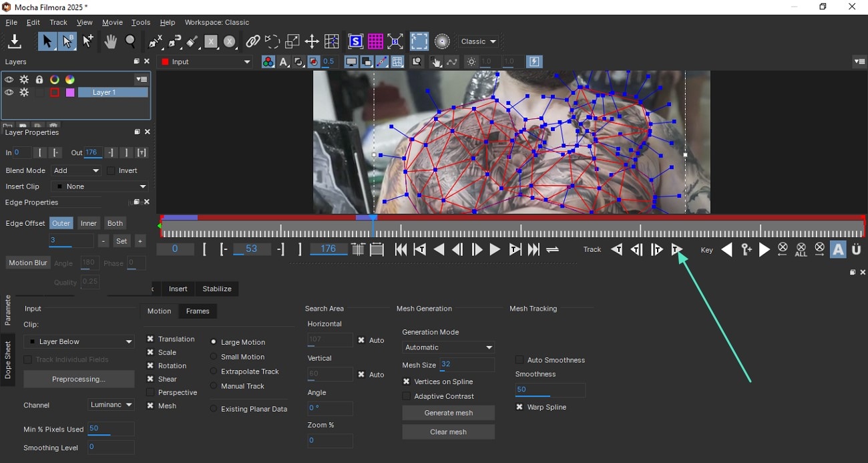Viewport: 868px width, 463px height.
Task: Select the Manual Track radio button
Action: pos(214,386)
